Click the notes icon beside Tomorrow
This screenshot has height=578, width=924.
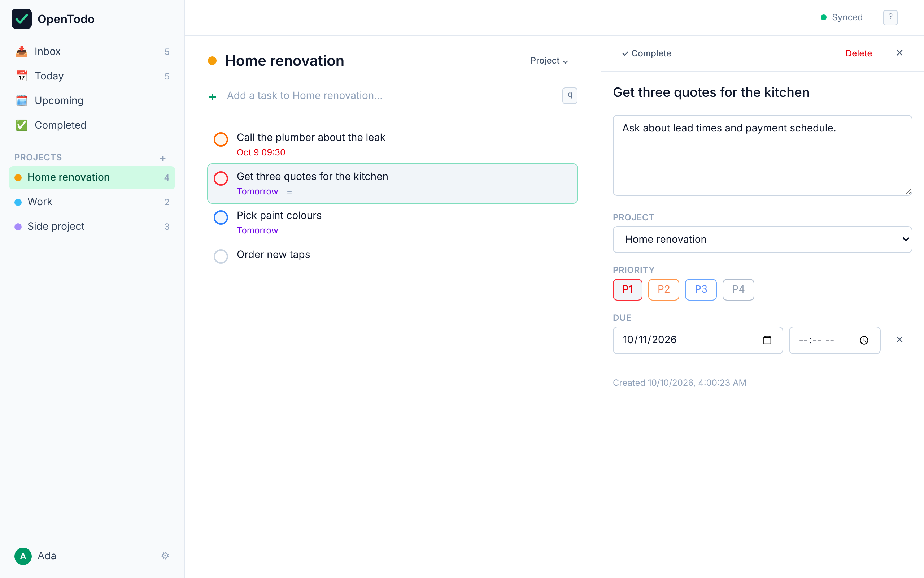(289, 191)
